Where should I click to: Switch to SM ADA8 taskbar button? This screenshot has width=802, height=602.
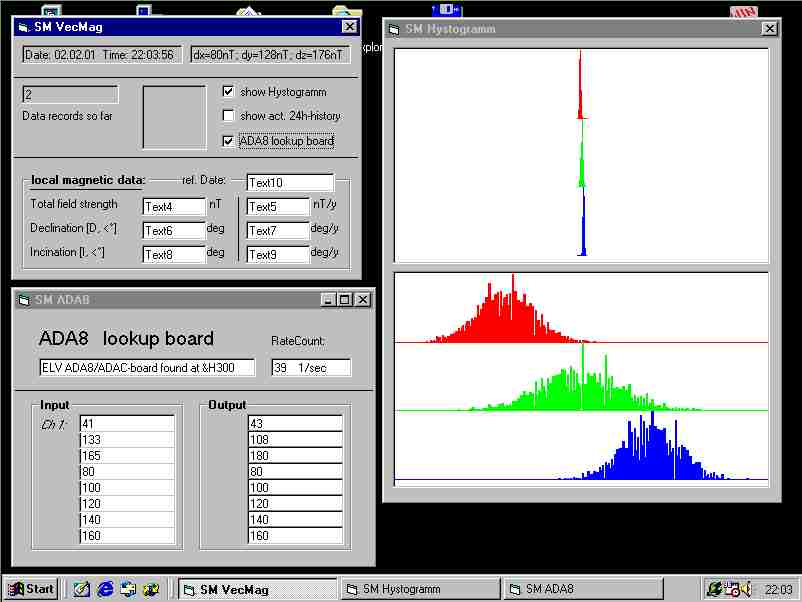click(x=584, y=589)
